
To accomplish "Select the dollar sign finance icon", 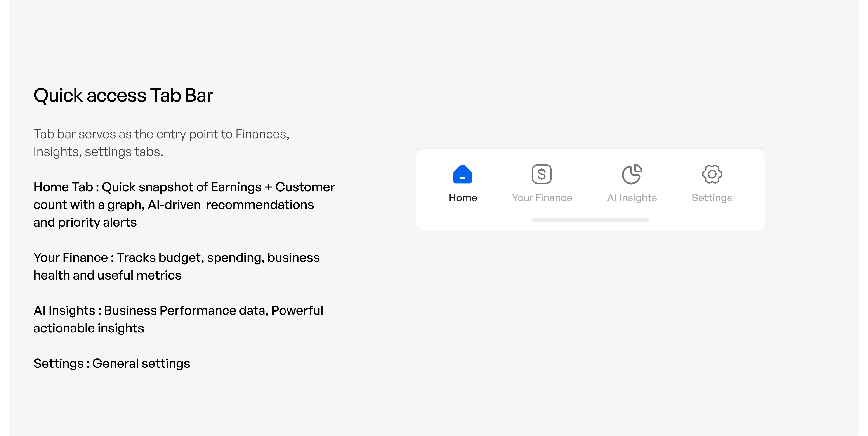I will click(542, 174).
